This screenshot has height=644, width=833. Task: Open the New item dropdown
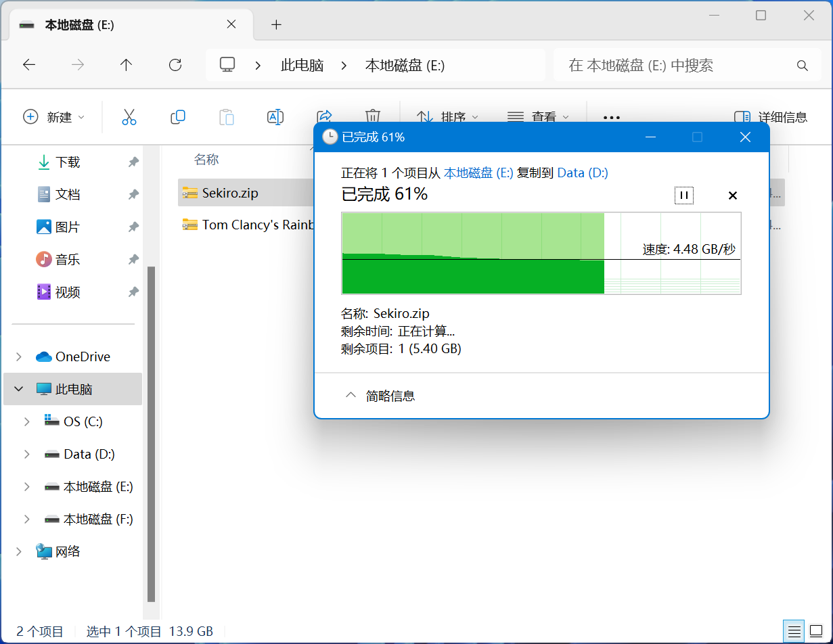tap(54, 117)
